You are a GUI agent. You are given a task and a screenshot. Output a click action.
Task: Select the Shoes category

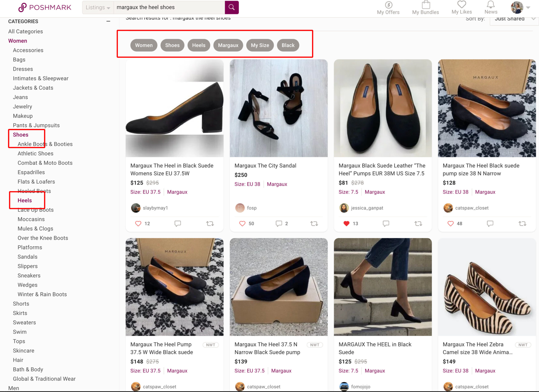(20, 135)
